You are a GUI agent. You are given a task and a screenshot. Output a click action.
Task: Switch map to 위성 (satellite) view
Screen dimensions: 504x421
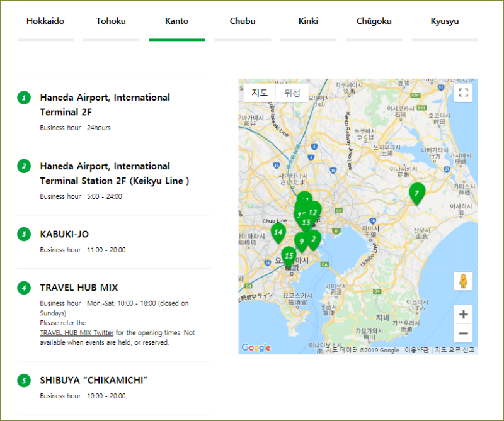292,93
